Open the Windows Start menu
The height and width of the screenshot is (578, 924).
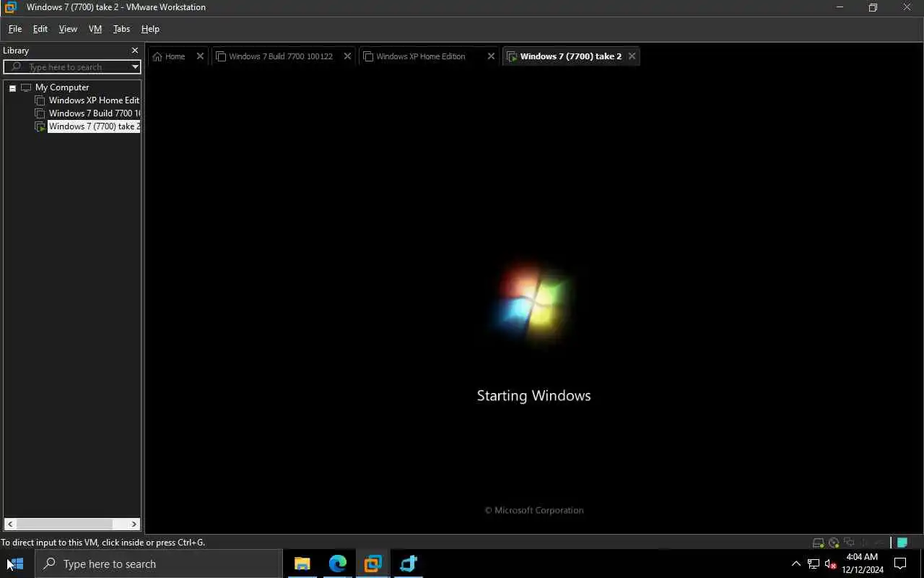point(16,564)
